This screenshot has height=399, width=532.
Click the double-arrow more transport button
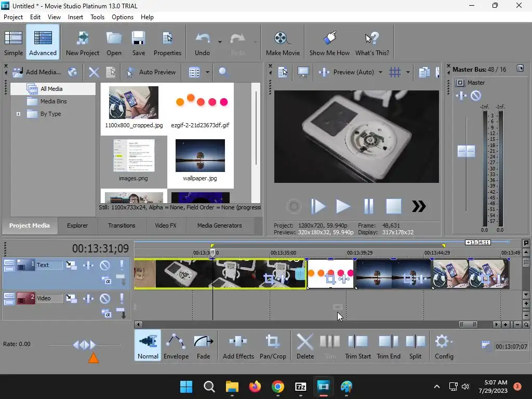click(419, 206)
